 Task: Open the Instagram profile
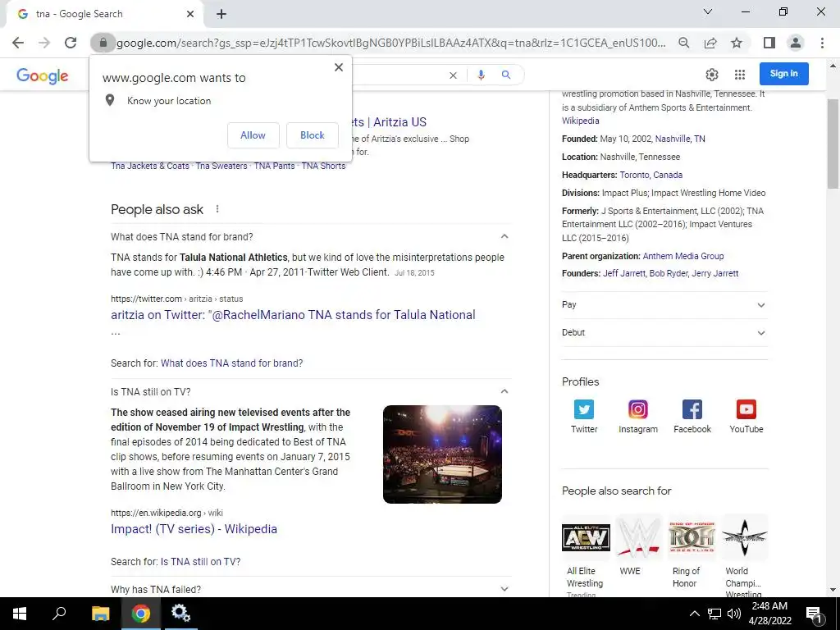pos(638,416)
